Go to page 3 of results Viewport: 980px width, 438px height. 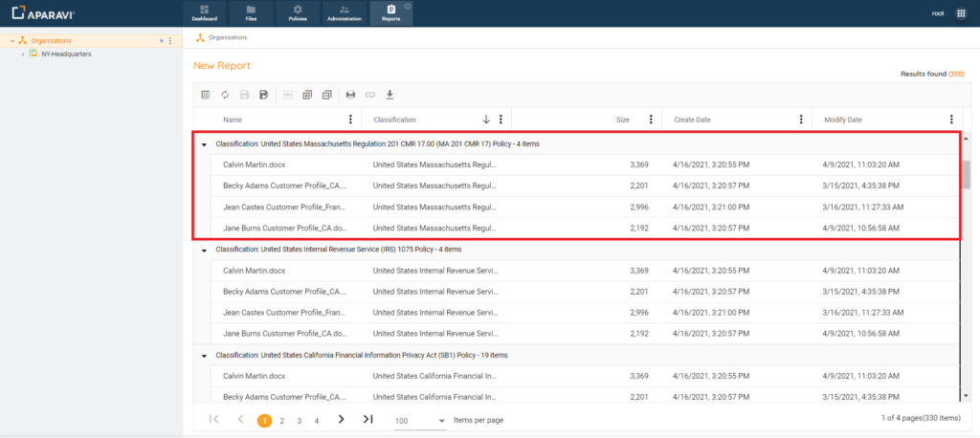299,421
